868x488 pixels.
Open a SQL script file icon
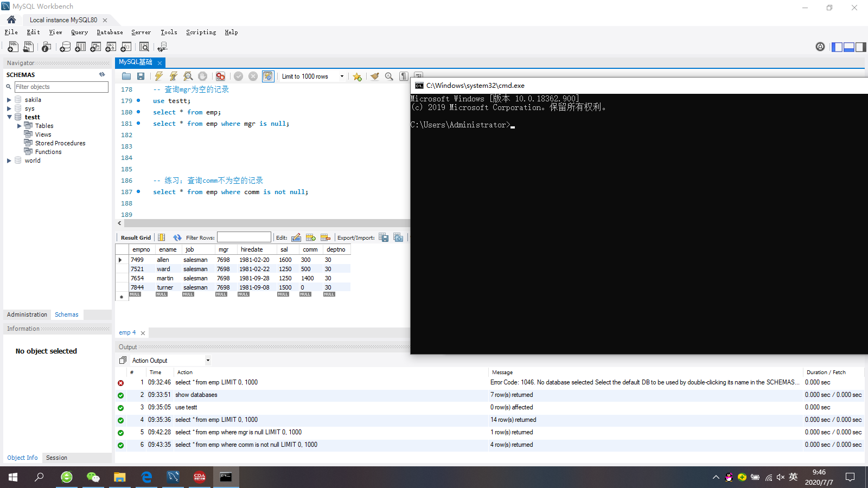pos(28,47)
